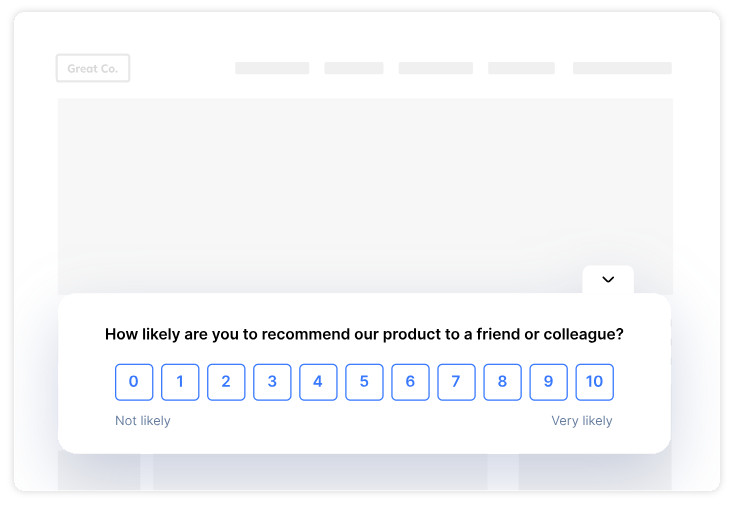Collapse the survey with chevron-down tab
Viewport: 738px width, 508px height.
coord(608,280)
